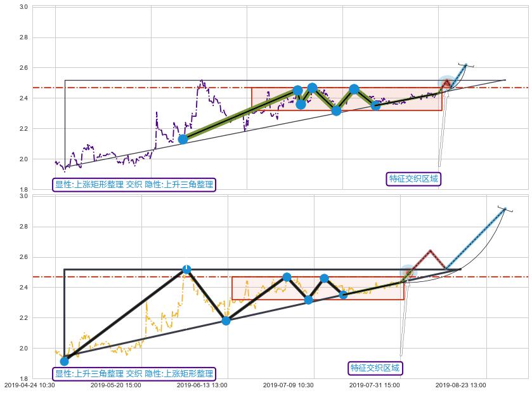Image resolution: width=532 pixels, height=393 pixels.
Task: Click blue dot at bottom chart's highest peak
Action: [186, 269]
